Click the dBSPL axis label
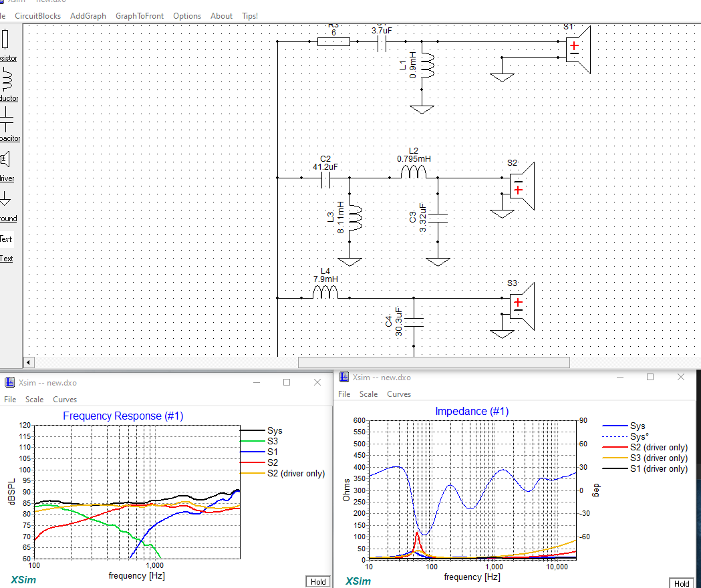Screen dimensions: 701x588 (12, 492)
